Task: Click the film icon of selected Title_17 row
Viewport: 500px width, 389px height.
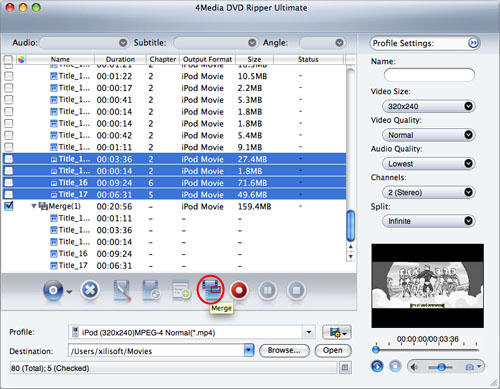Action: pyautogui.click(x=54, y=195)
